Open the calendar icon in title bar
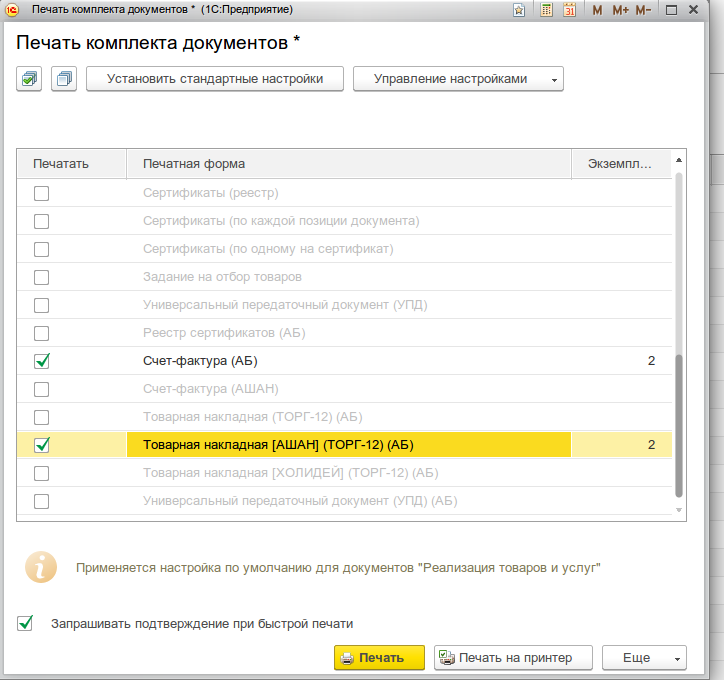Image resolution: width=724 pixels, height=680 pixels. coord(570,10)
